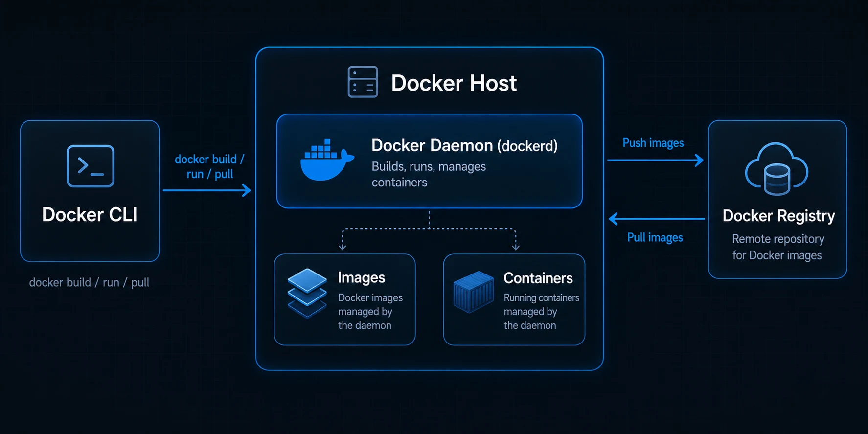868x434 pixels.
Task: Click the "Push images" label
Action: point(653,143)
